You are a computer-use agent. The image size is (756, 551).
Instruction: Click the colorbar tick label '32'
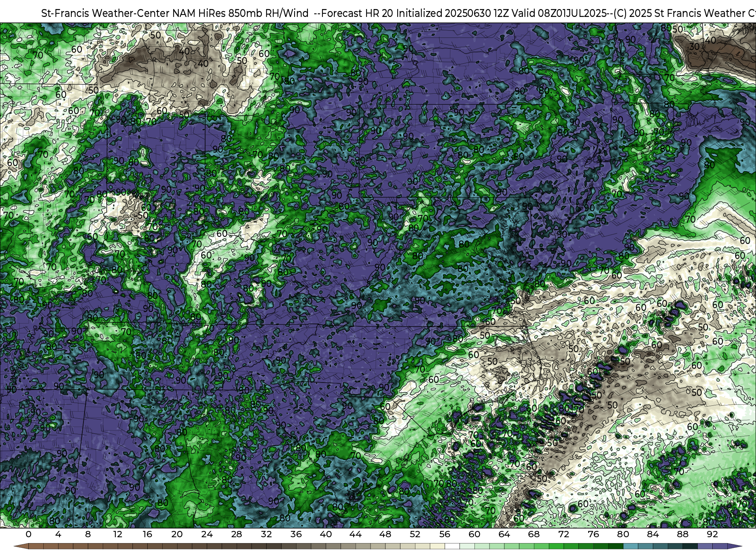coord(267,534)
